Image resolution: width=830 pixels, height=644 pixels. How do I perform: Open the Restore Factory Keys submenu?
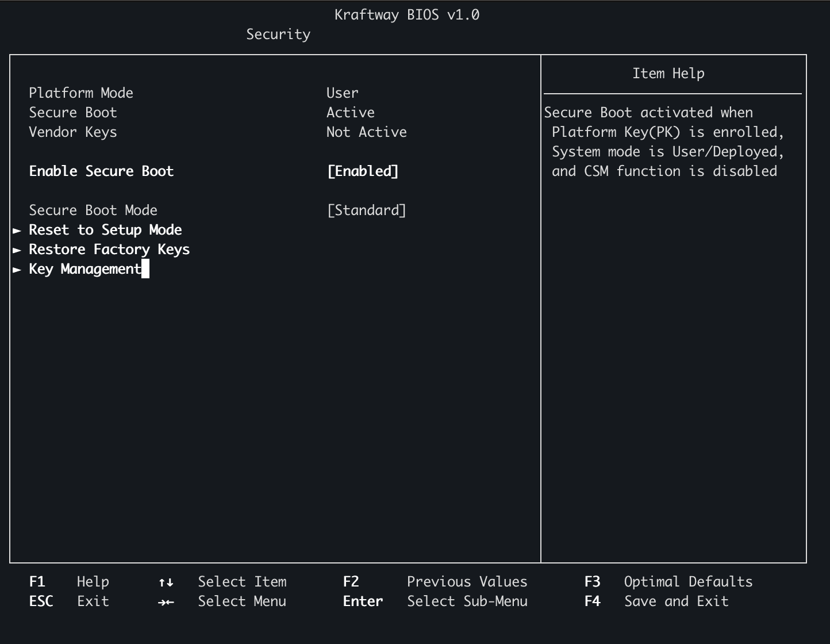[x=109, y=250]
